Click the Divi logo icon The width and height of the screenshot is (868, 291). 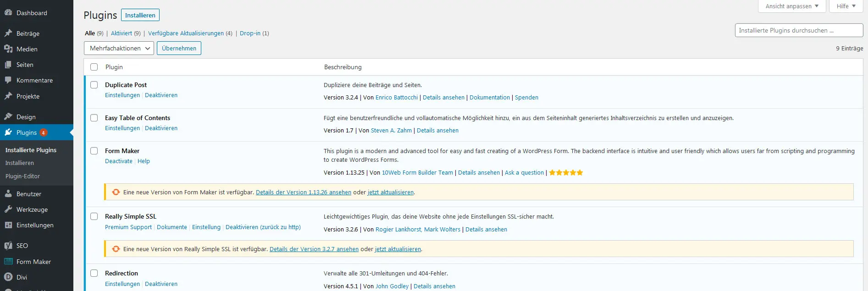(8, 277)
